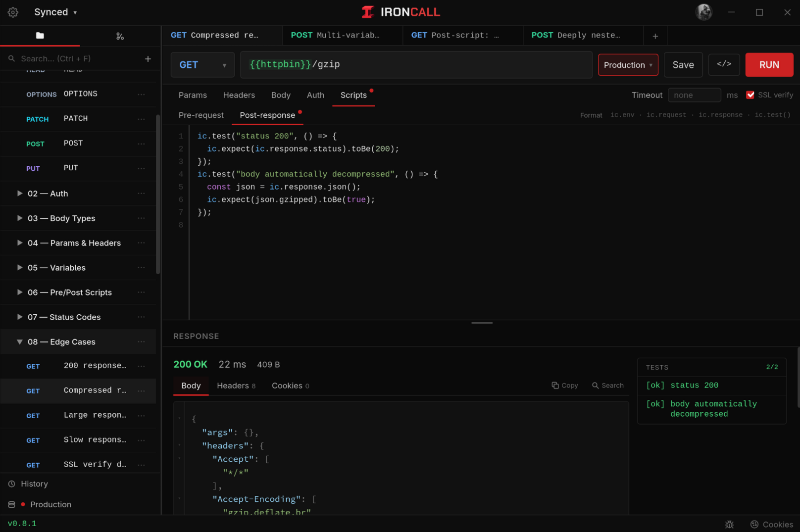Image resolution: width=800 pixels, height=532 pixels.
Task: Open settings via the gear icon
Action: point(13,12)
